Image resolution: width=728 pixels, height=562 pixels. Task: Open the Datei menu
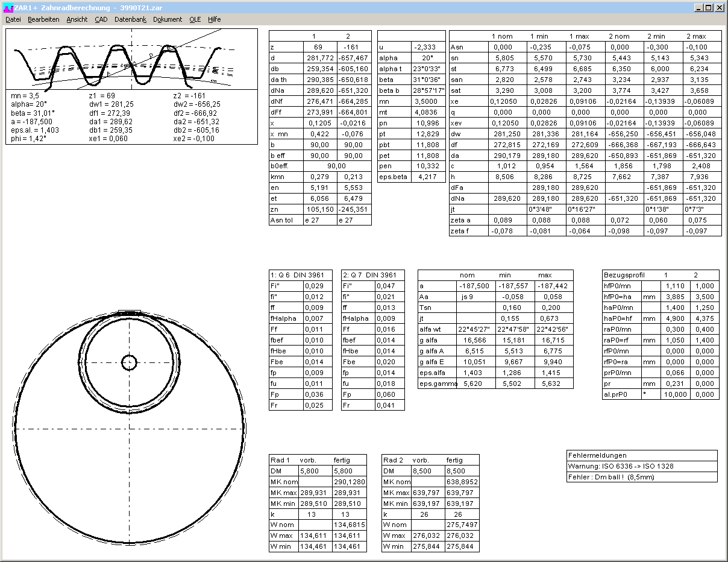click(x=13, y=19)
